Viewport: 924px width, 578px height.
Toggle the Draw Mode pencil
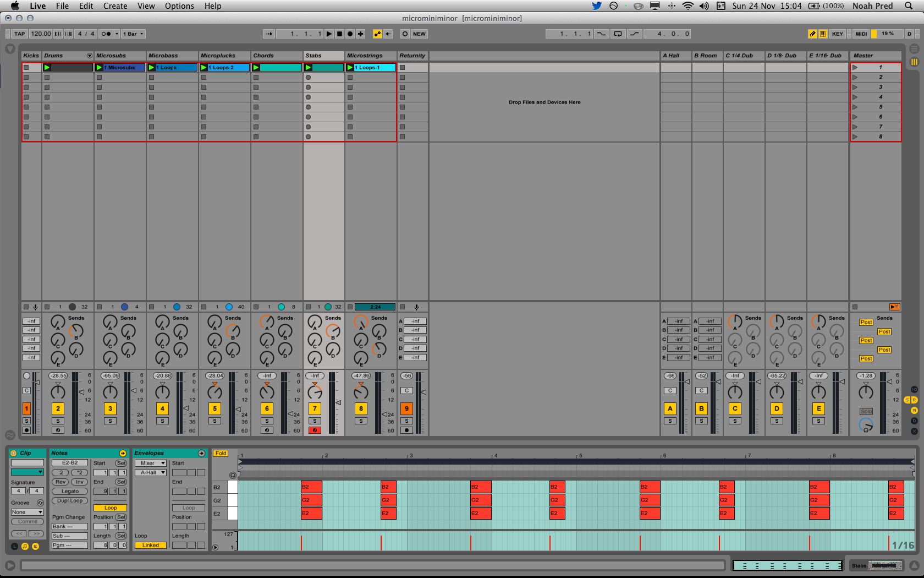(x=812, y=34)
